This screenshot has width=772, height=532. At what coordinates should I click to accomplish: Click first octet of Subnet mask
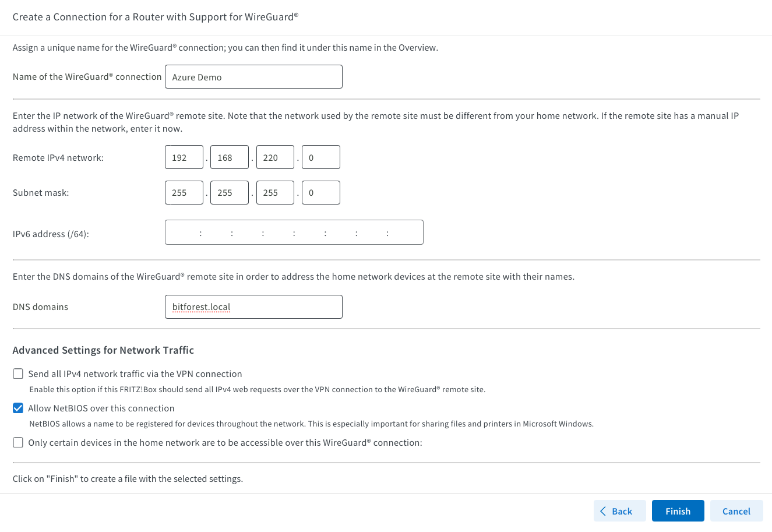click(x=184, y=193)
